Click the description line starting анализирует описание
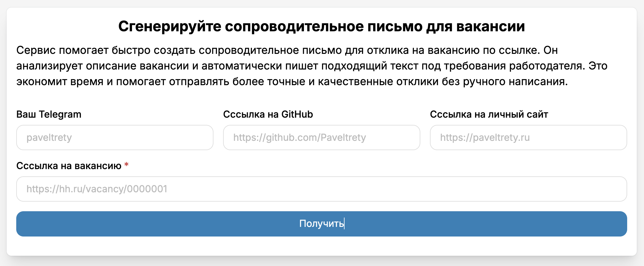 click(311, 66)
